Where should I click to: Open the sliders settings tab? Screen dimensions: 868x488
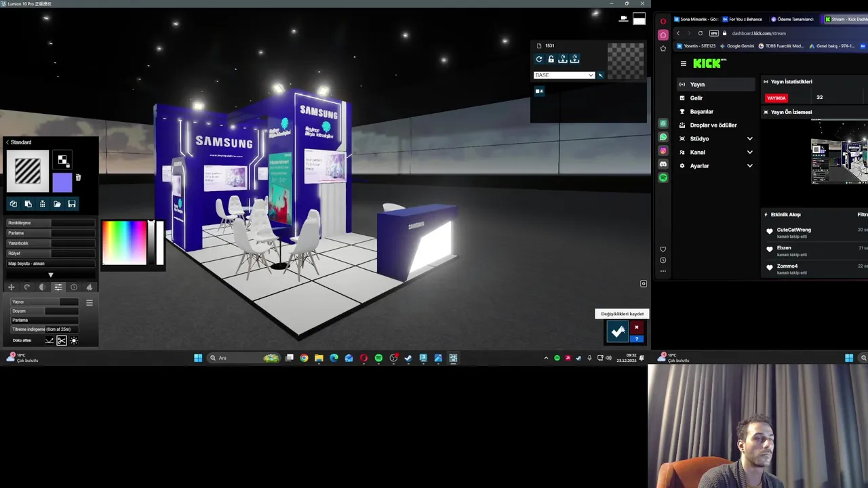click(x=58, y=287)
